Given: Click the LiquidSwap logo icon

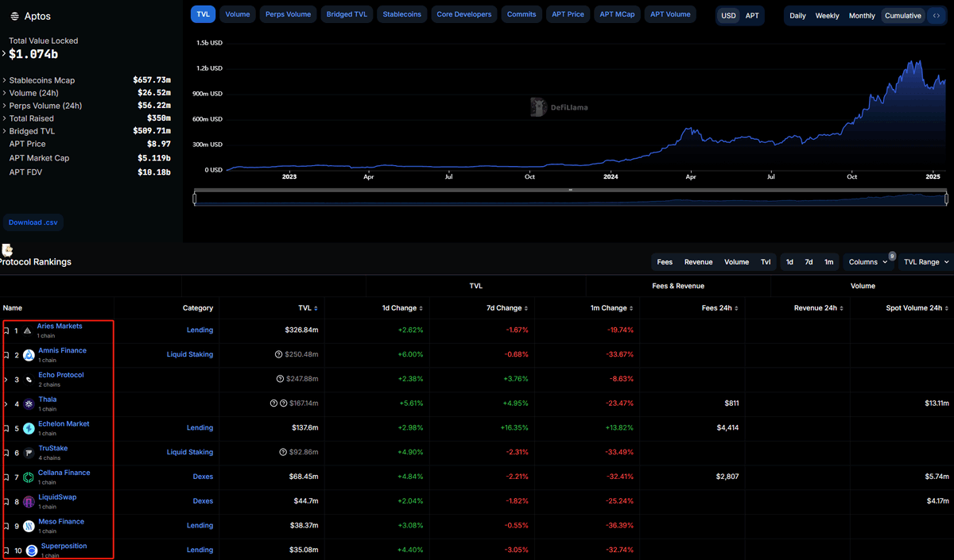Looking at the screenshot, I should point(29,502).
